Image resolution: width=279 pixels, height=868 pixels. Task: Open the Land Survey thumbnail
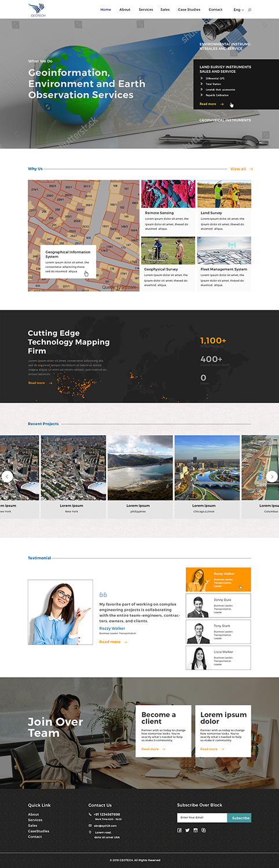[224, 194]
